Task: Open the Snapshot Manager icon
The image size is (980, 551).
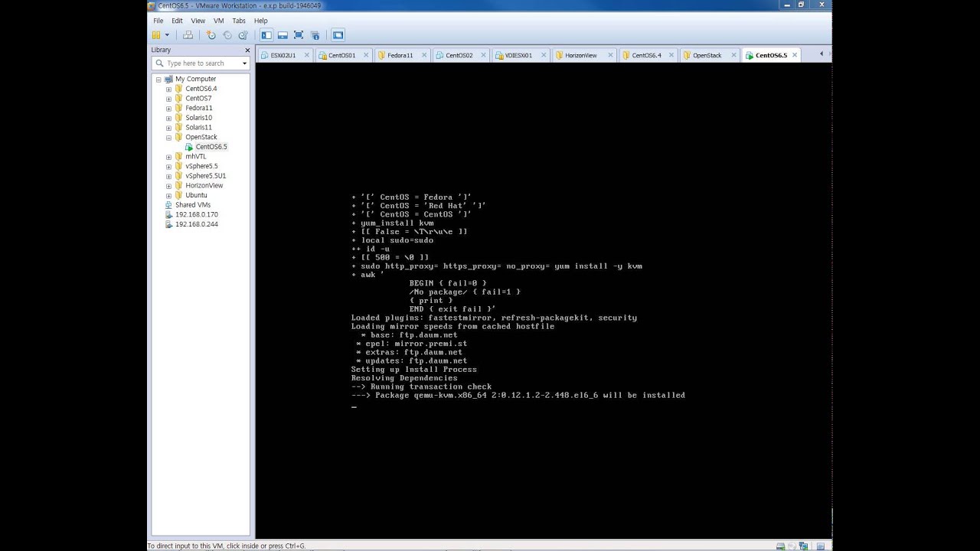Action: tap(243, 34)
